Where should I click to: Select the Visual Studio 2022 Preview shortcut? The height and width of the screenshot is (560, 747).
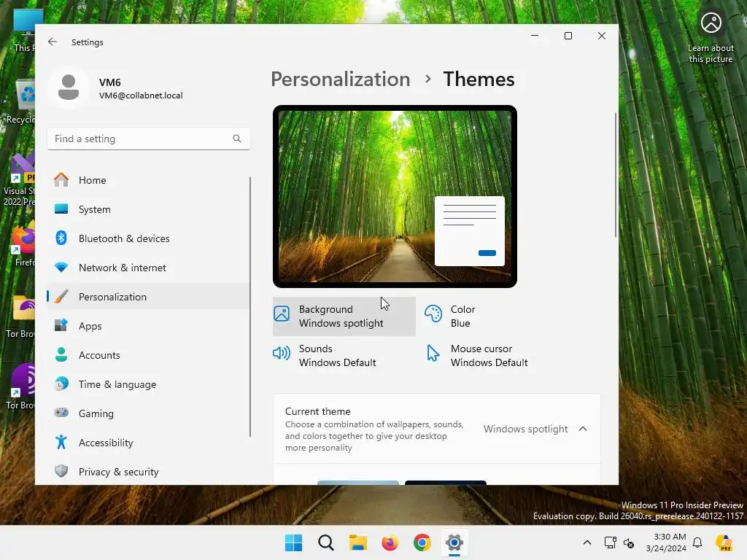(x=18, y=179)
